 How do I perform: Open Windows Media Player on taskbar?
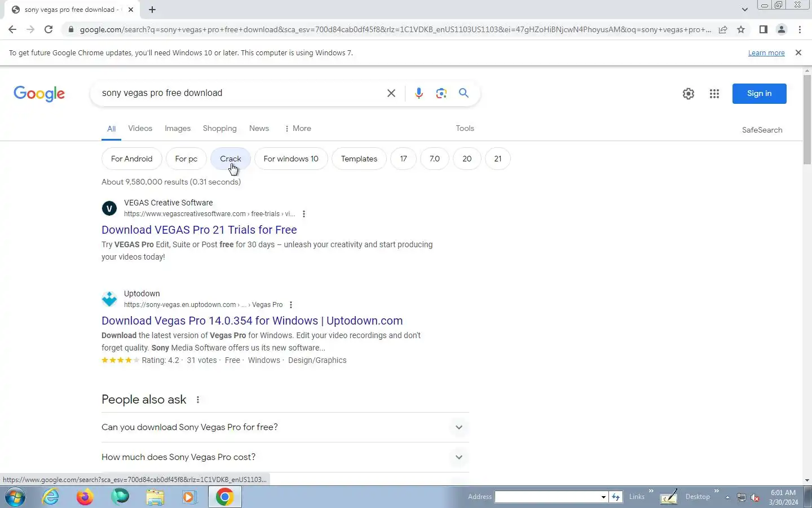click(x=189, y=497)
